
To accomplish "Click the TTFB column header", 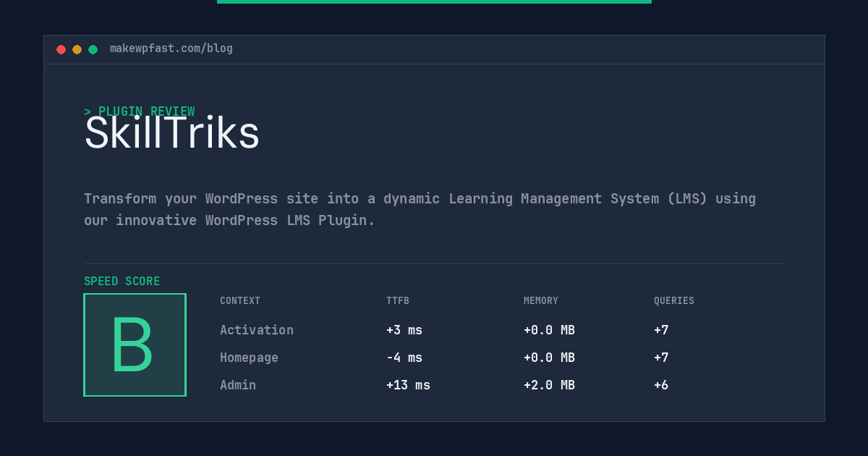I will click(398, 301).
